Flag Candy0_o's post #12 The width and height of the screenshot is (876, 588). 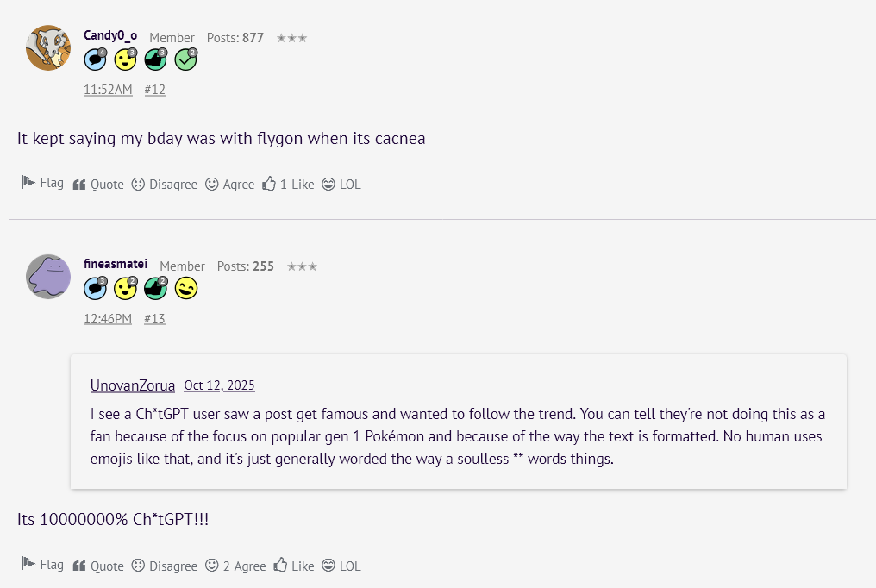pyautogui.click(x=42, y=183)
